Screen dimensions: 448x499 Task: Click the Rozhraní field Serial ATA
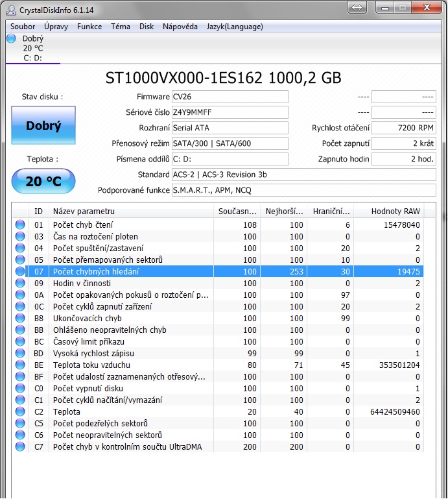coord(230,128)
